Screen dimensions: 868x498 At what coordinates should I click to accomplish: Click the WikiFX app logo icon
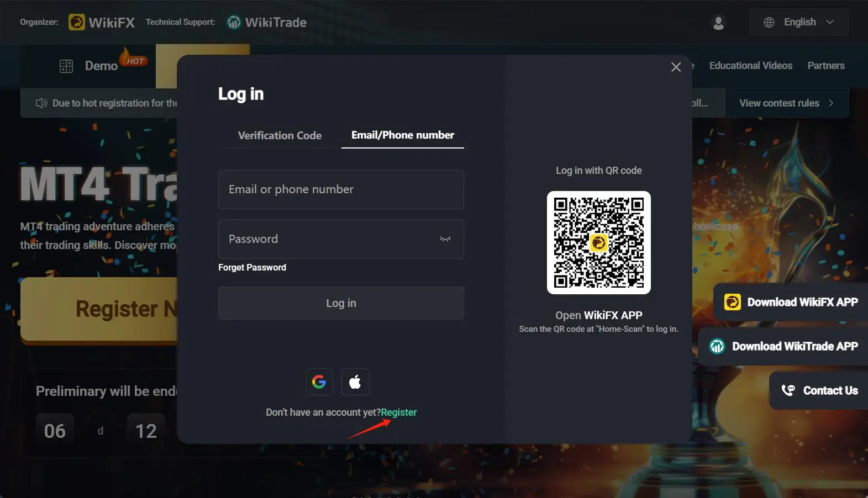[x=733, y=302]
